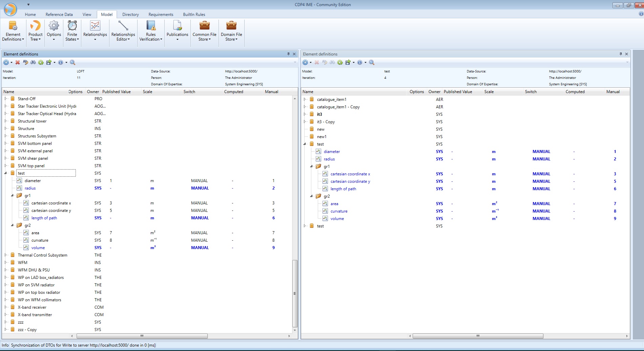Screen dimensions: 644x351
Task: Open search in the right Element definitions panel
Action: [x=372, y=62]
